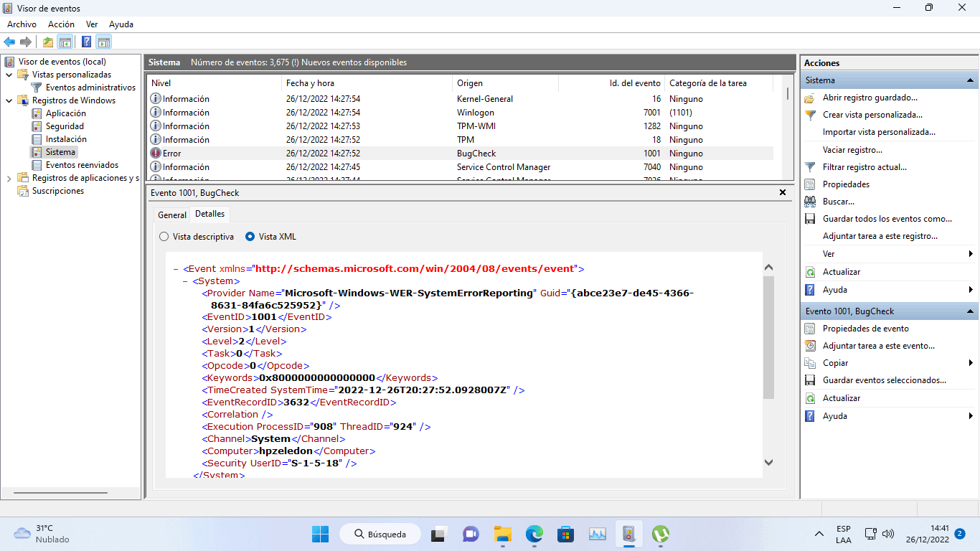
Task: Click the Guardar eventos seleccionados disk icon
Action: [x=810, y=380]
